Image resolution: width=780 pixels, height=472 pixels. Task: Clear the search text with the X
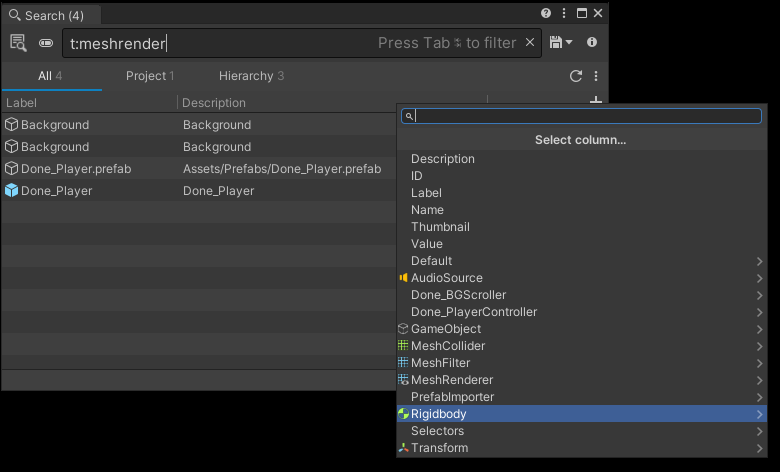click(530, 43)
